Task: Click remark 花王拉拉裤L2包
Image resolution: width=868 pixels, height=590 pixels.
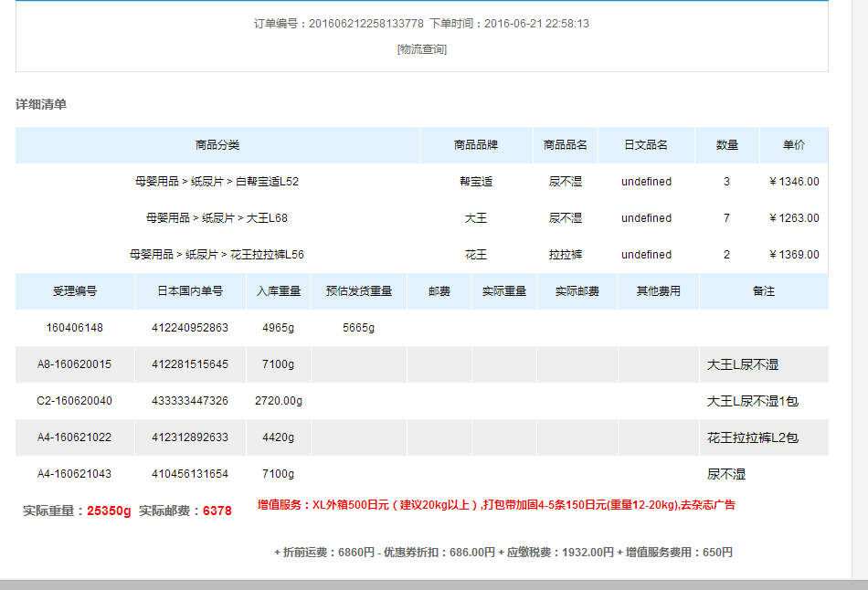Action: pyautogui.click(x=753, y=437)
